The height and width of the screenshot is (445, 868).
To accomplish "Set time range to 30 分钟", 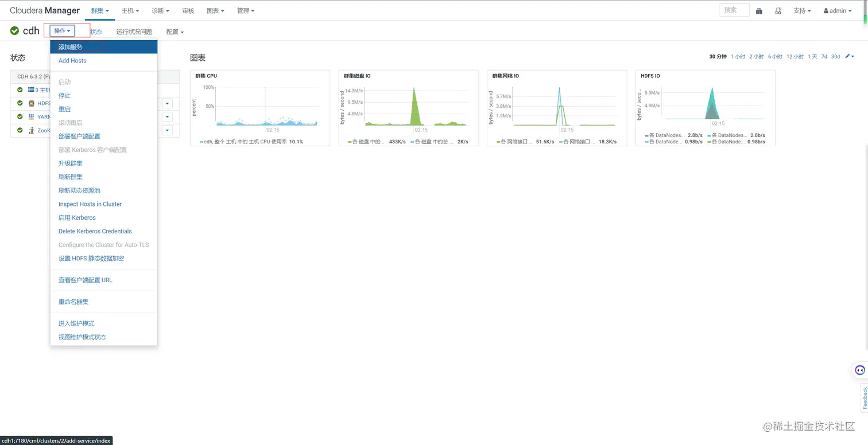I will (718, 57).
